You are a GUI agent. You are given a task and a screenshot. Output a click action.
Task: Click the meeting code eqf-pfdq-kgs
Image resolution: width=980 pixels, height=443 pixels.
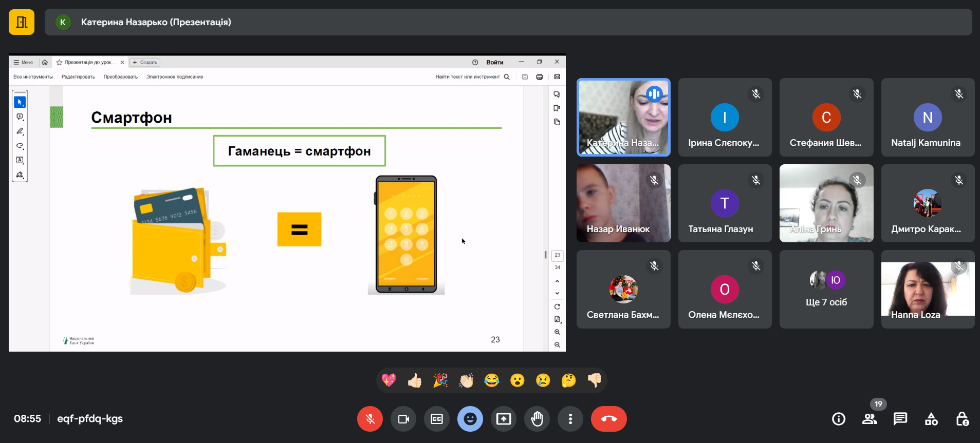pos(90,418)
